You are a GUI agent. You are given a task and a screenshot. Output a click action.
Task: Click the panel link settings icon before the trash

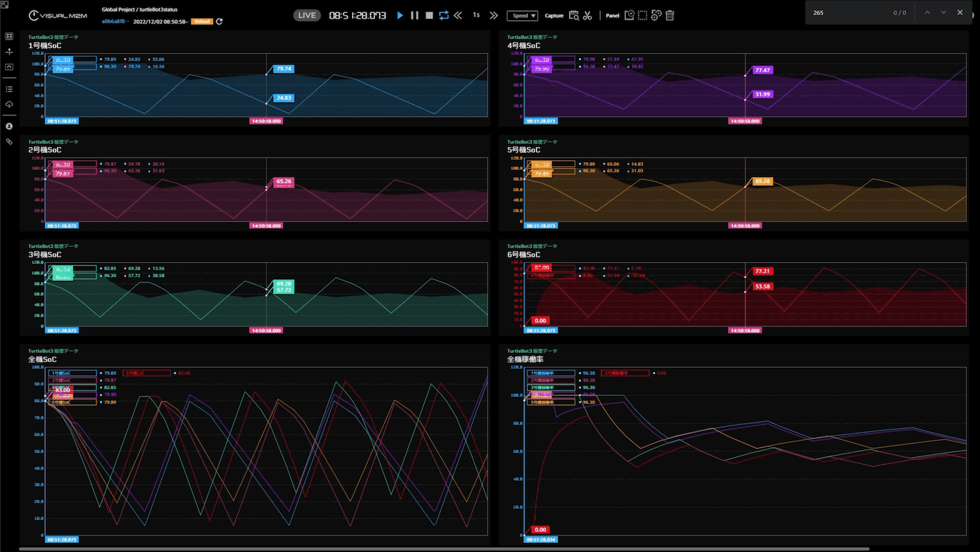click(x=657, y=15)
